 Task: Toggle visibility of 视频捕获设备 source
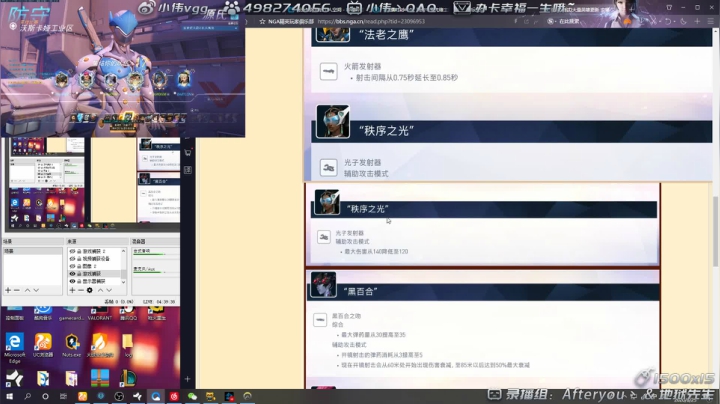72,258
